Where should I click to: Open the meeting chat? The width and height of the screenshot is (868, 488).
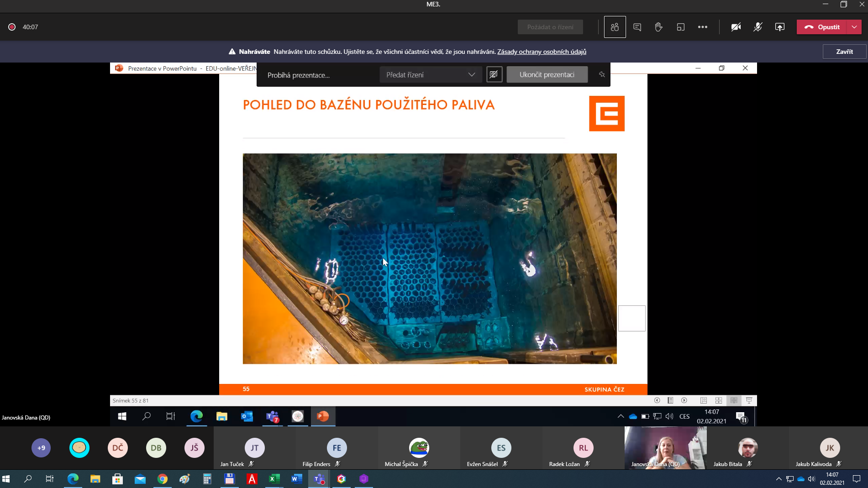coord(637,27)
